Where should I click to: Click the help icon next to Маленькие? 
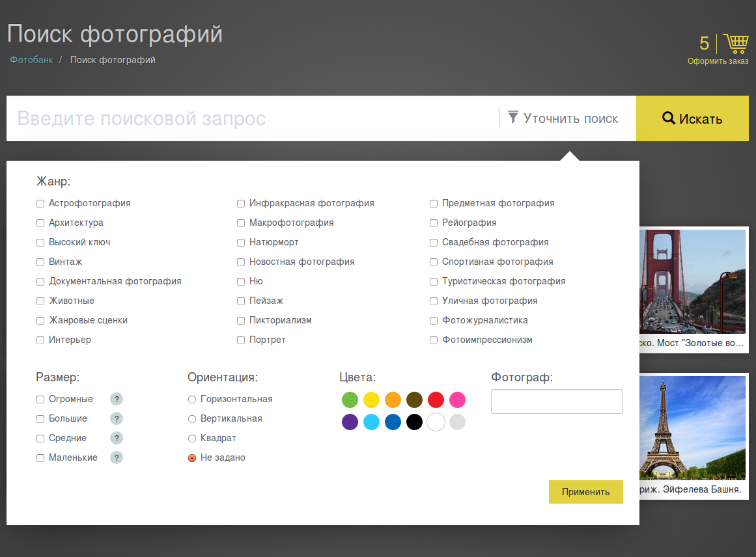[x=117, y=457]
